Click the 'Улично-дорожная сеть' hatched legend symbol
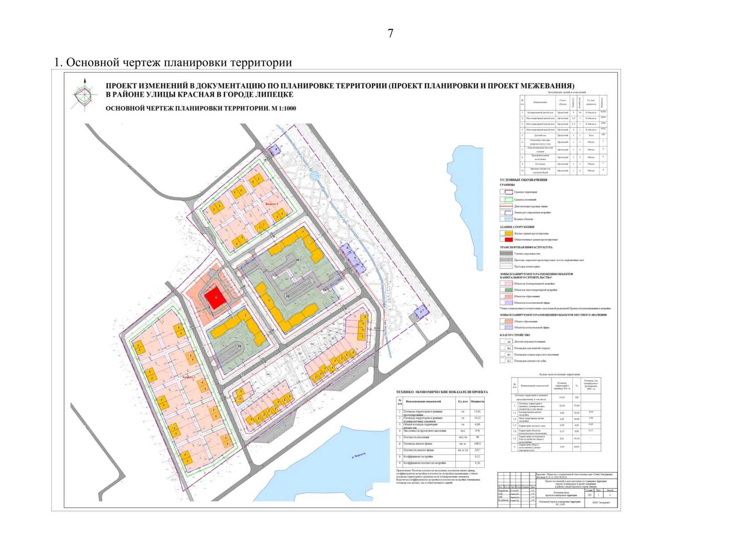Viewport: 756px width, 535px height. coord(506,254)
